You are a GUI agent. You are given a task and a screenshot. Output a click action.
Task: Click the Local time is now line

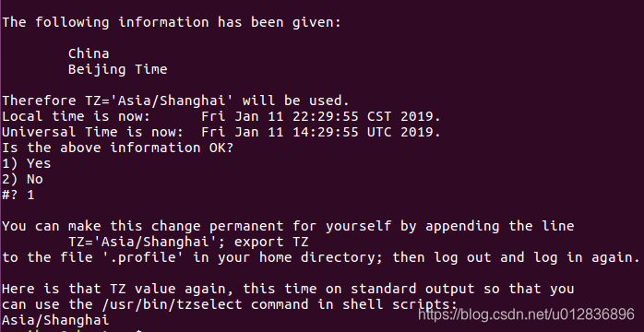coord(221,116)
